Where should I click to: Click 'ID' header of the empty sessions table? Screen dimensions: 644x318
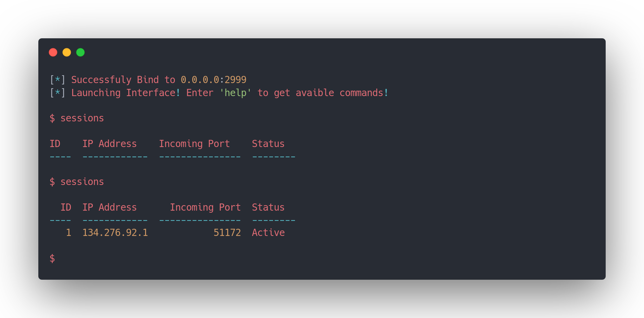pyautogui.click(x=55, y=144)
